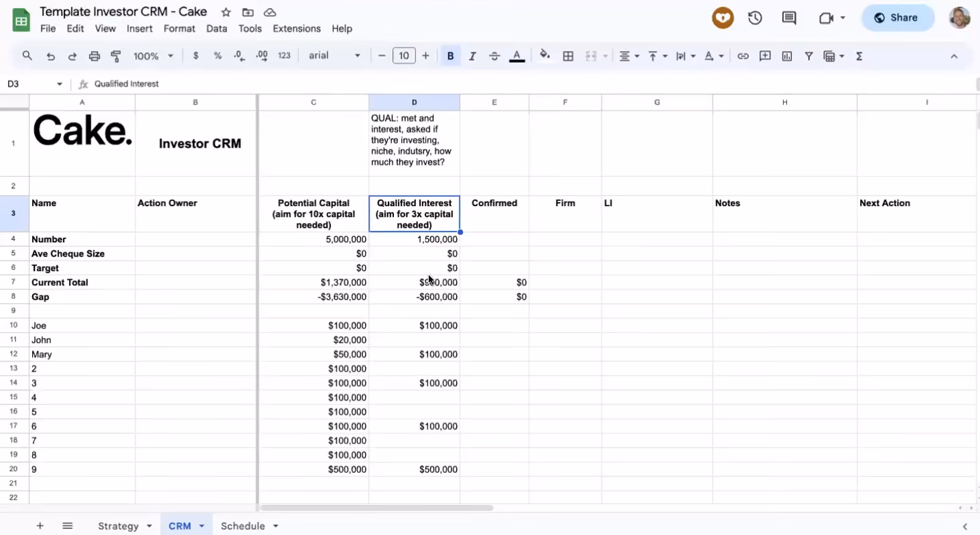
Task: Insert a comment from the toolbar
Action: 765,56
